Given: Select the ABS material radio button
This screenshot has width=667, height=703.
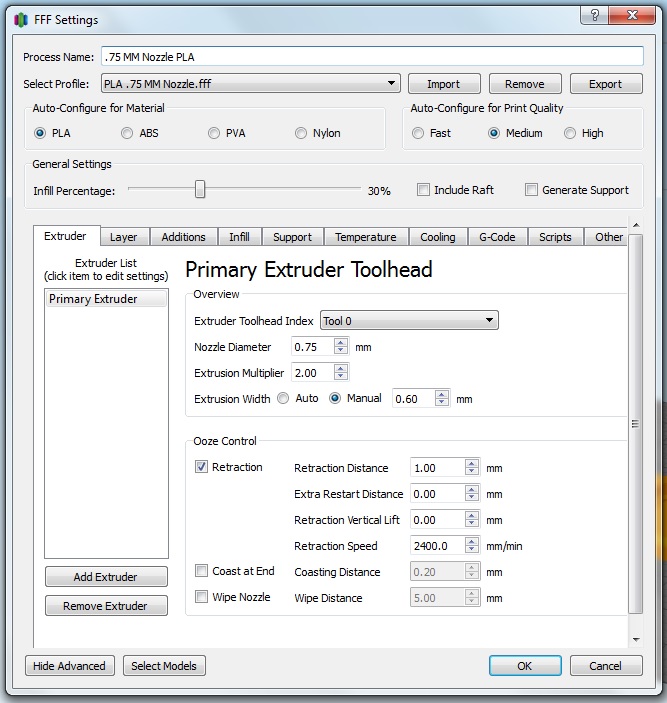Looking at the screenshot, I should coord(127,133).
